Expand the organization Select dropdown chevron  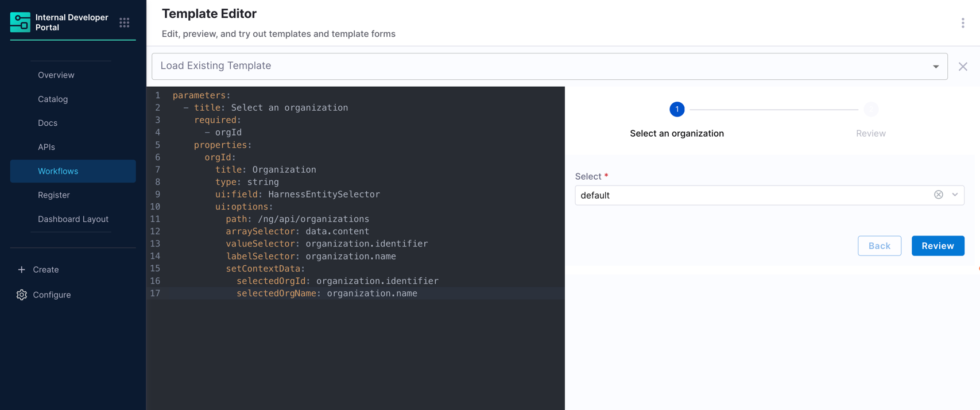pyautogui.click(x=955, y=195)
